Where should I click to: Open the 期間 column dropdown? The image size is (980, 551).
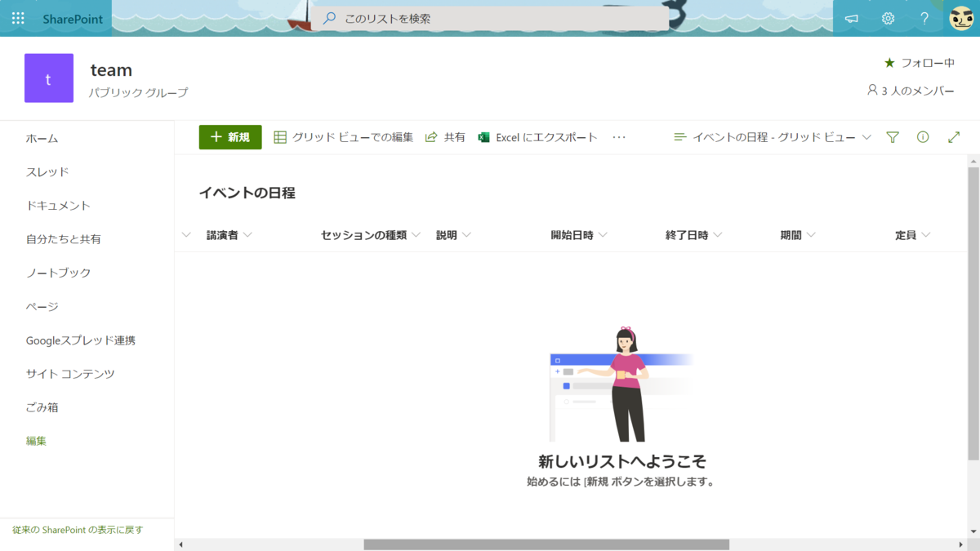point(798,235)
